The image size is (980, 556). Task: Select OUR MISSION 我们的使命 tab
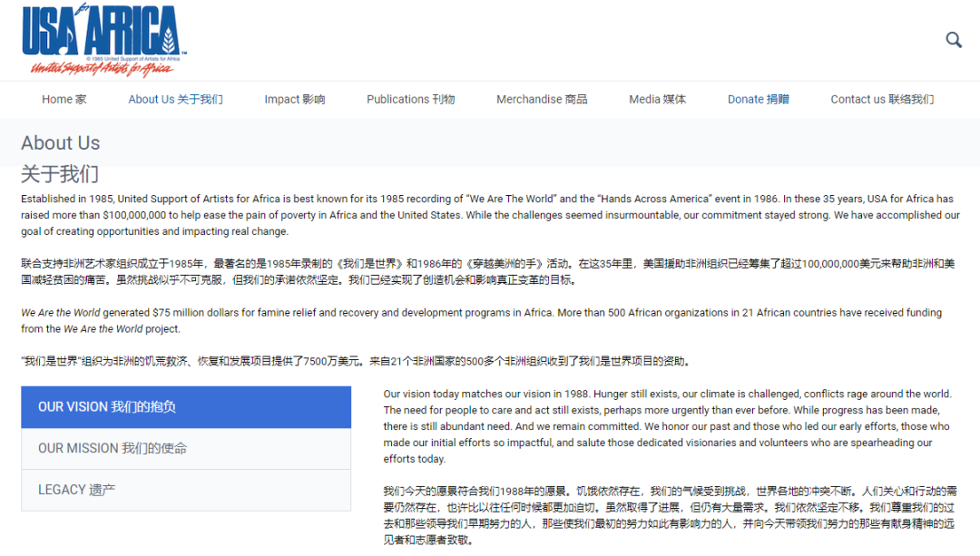coord(186,449)
